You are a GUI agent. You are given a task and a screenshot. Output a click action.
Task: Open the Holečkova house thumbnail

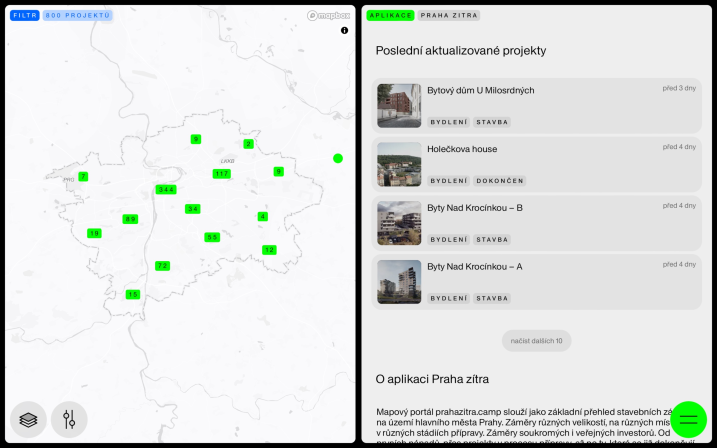coord(399,164)
